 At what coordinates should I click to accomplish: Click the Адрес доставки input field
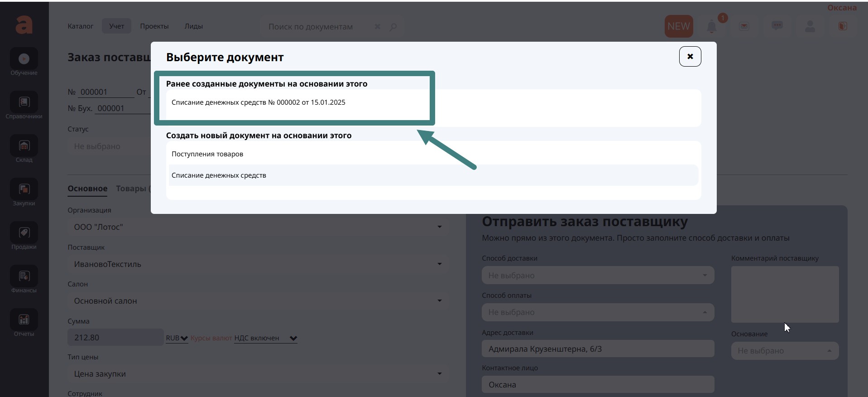[597, 349]
